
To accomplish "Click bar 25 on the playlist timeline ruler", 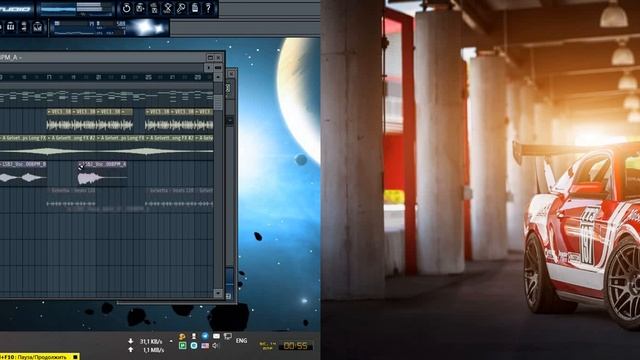I will click(149, 77).
